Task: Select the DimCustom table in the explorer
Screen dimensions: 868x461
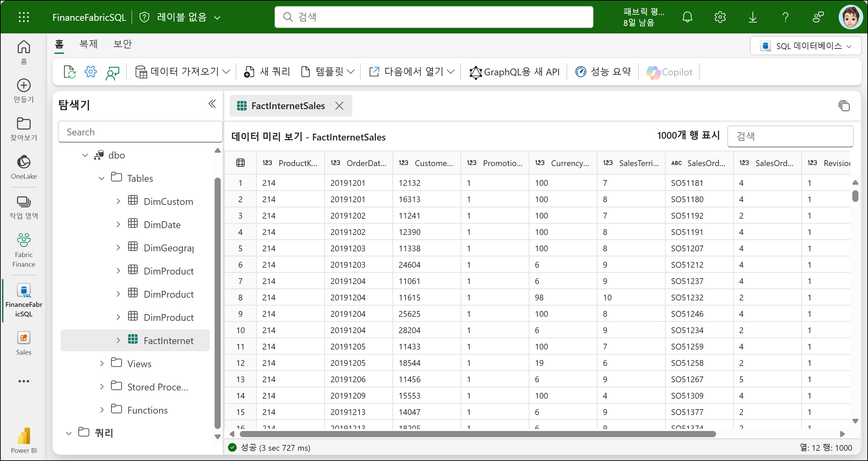Action: [x=168, y=202]
